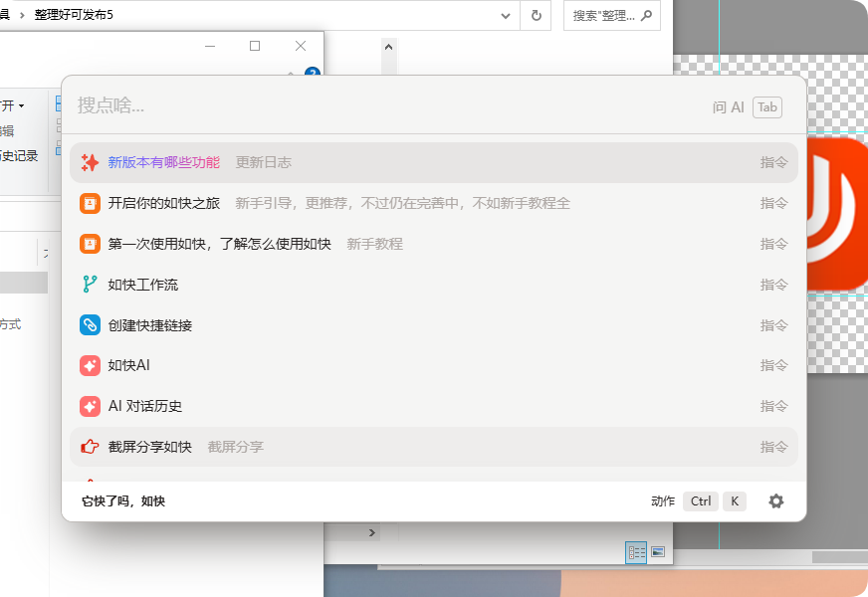Click the 截屏分享 subtitle text
Image resolution: width=868 pixels, height=597 pixels.
pos(236,447)
